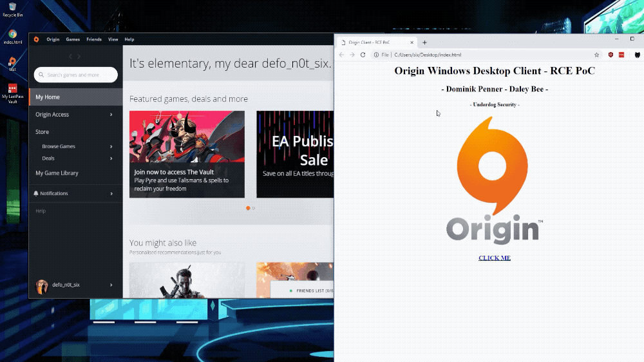This screenshot has width=644, height=362.
Task: Click the search magnifier icon in Origin
Action: click(41, 75)
